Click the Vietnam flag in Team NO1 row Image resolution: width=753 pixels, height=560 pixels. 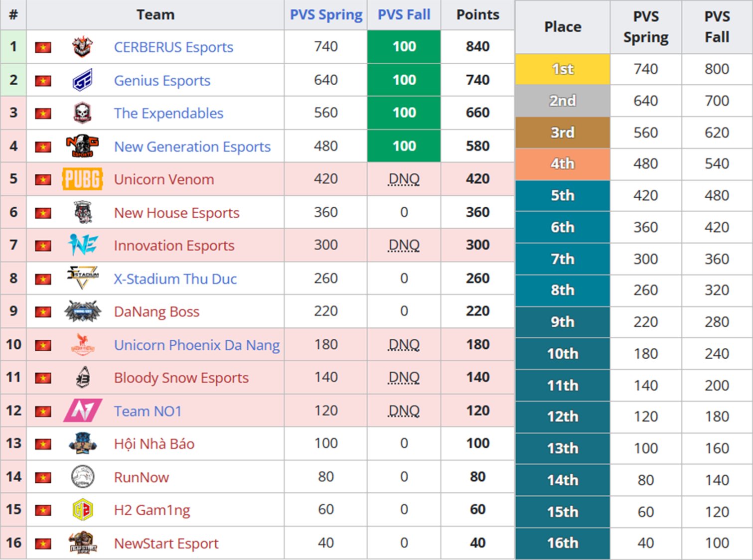point(43,411)
